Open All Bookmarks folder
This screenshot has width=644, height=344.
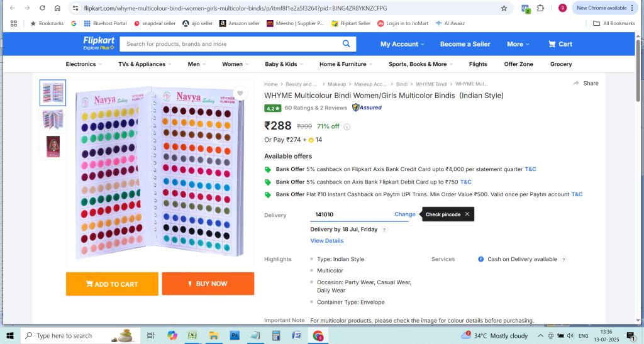[x=614, y=23]
